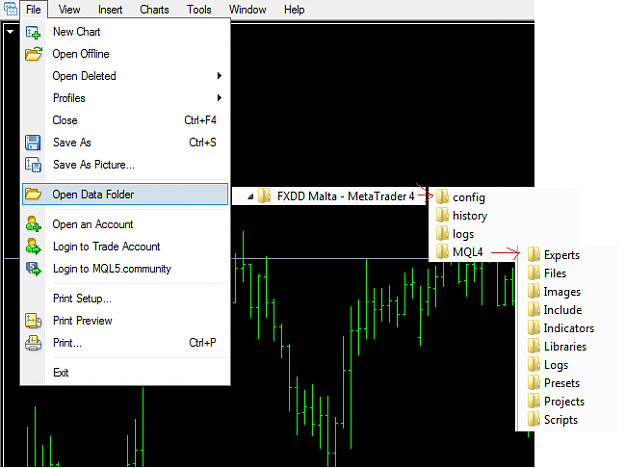Viewport: 625px width, 468px height.
Task: Click the New Chart icon
Action: click(33, 32)
